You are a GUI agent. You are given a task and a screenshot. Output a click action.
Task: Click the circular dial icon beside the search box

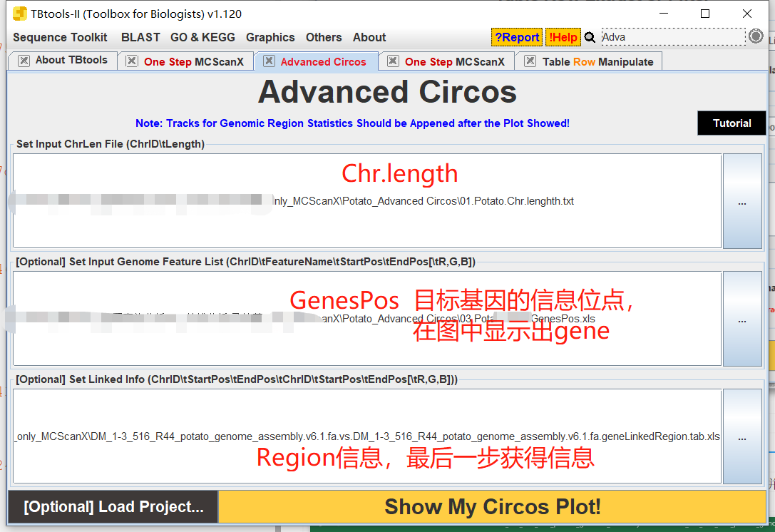(x=756, y=36)
